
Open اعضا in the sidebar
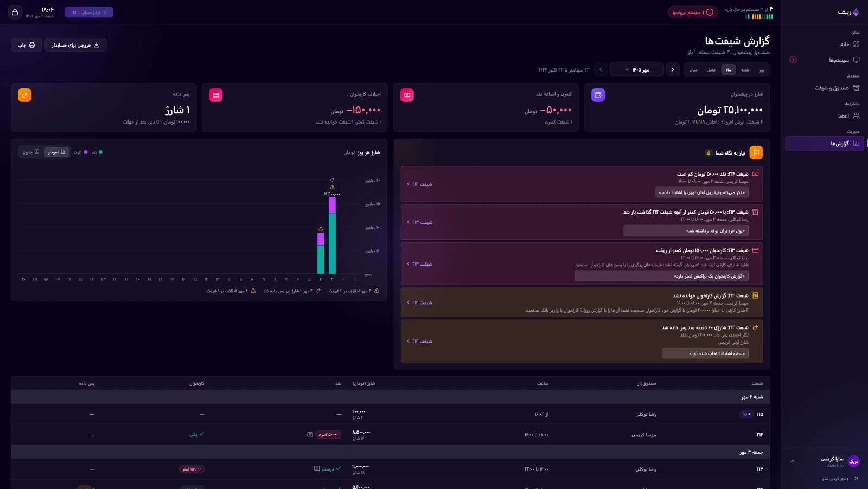[x=824, y=115]
